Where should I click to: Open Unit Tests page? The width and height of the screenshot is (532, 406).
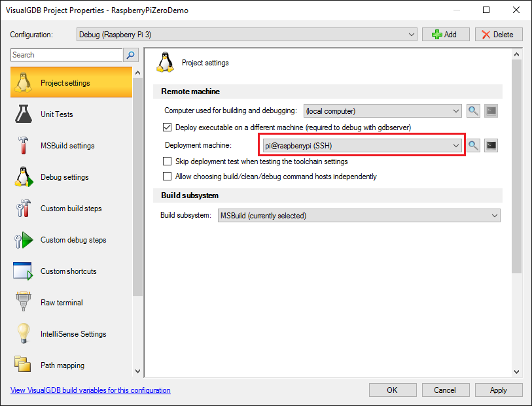(x=71, y=114)
